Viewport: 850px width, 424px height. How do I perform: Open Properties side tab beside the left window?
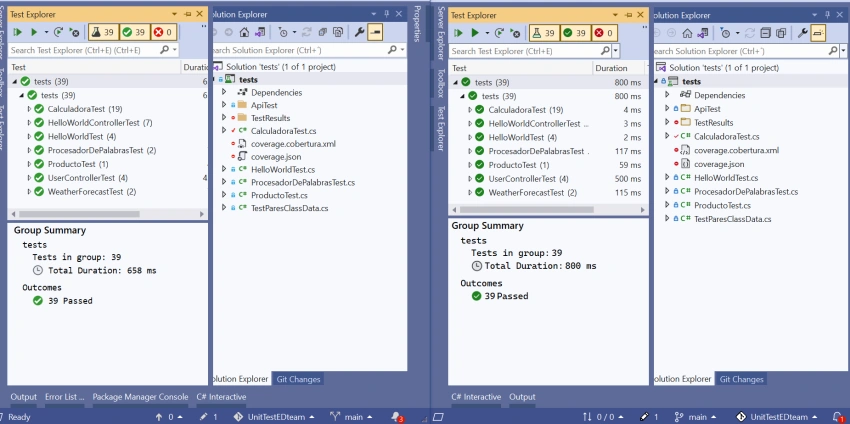417,23
